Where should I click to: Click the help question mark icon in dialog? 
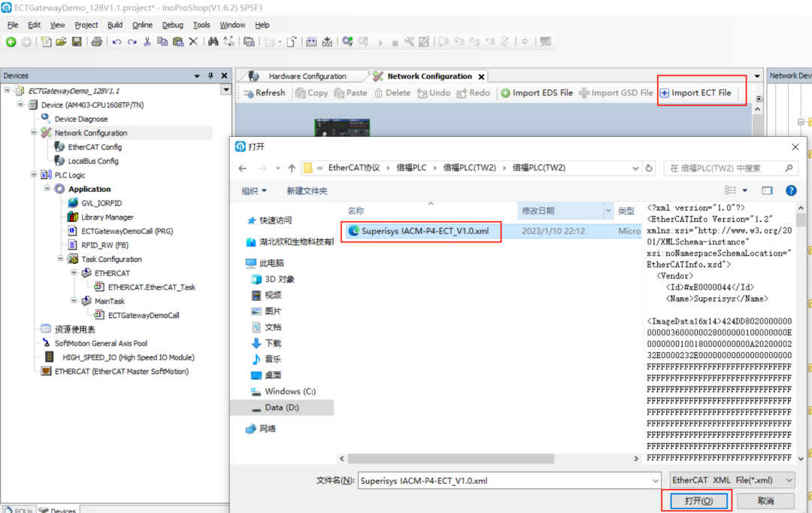(790, 191)
